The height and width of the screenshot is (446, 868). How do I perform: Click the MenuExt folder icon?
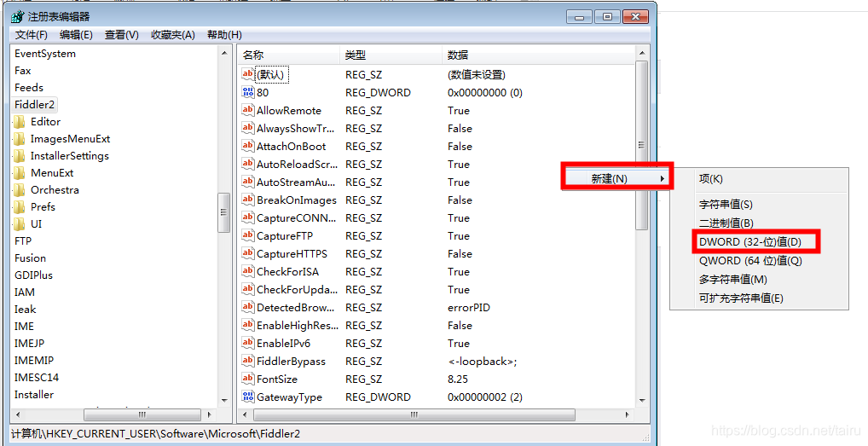[x=20, y=173]
